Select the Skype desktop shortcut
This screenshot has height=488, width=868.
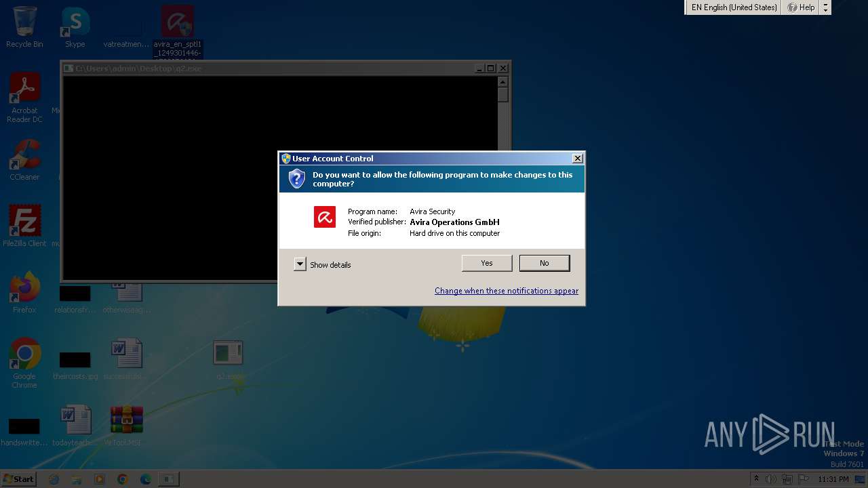coord(75,27)
